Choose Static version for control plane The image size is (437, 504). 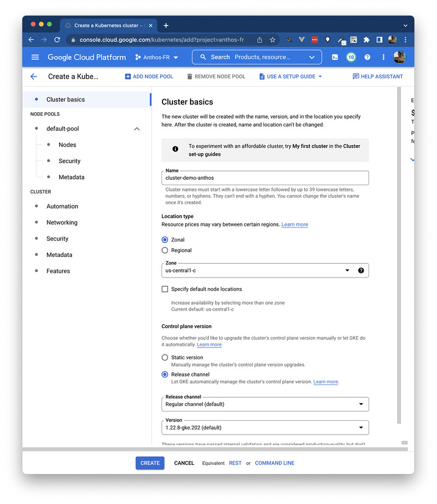[164, 357]
